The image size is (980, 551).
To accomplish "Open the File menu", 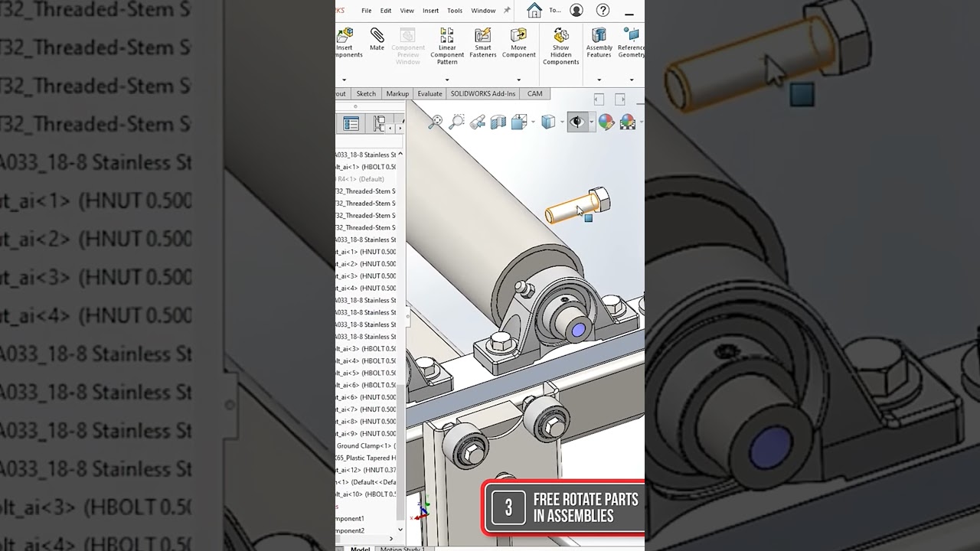I will [x=366, y=11].
